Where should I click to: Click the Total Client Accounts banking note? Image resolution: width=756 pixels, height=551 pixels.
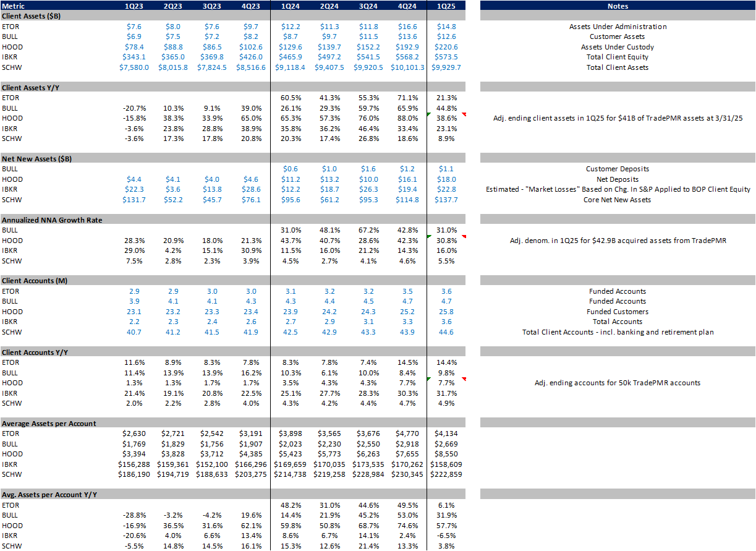pos(618,332)
